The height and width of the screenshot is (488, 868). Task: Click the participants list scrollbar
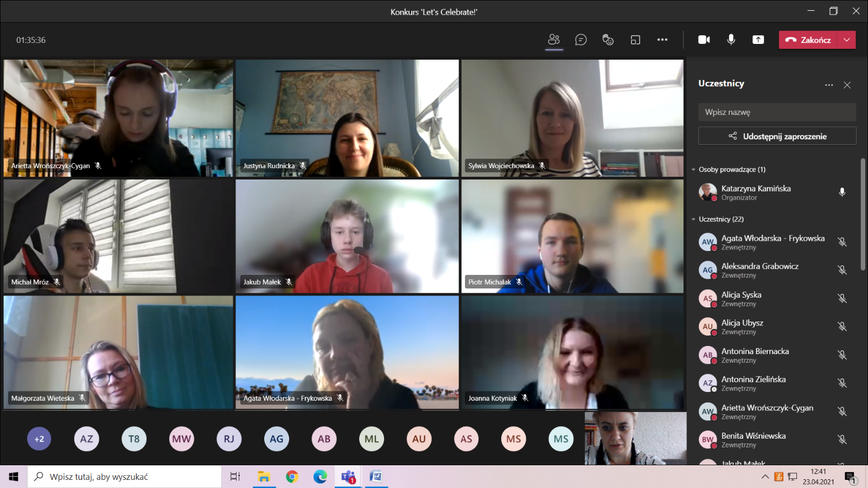coord(863,214)
